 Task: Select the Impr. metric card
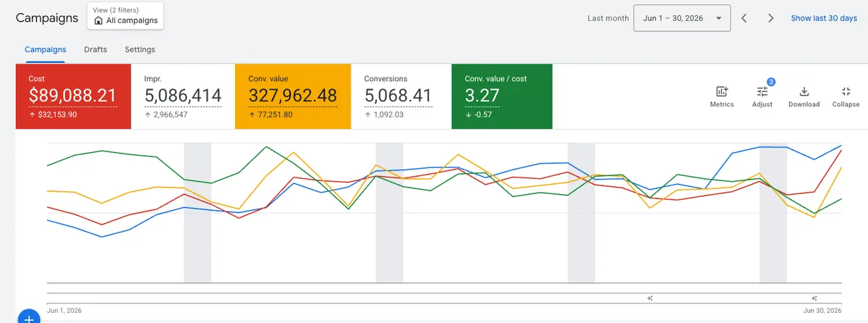click(183, 96)
